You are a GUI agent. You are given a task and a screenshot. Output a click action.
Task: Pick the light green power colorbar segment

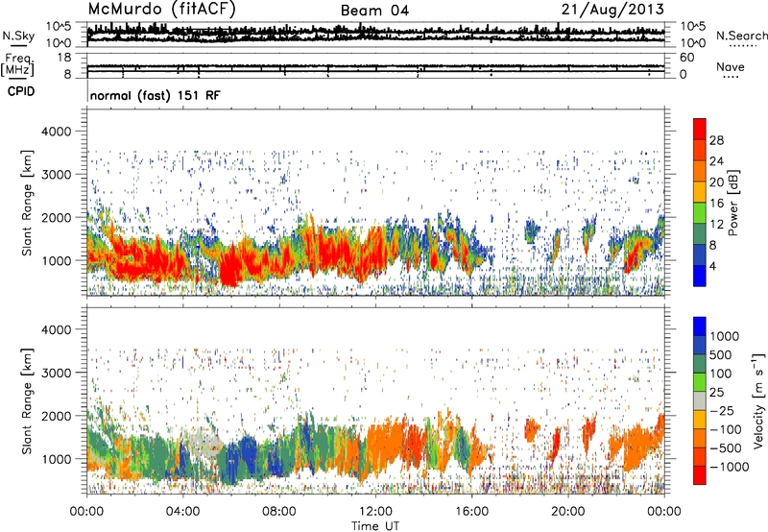pos(700,213)
